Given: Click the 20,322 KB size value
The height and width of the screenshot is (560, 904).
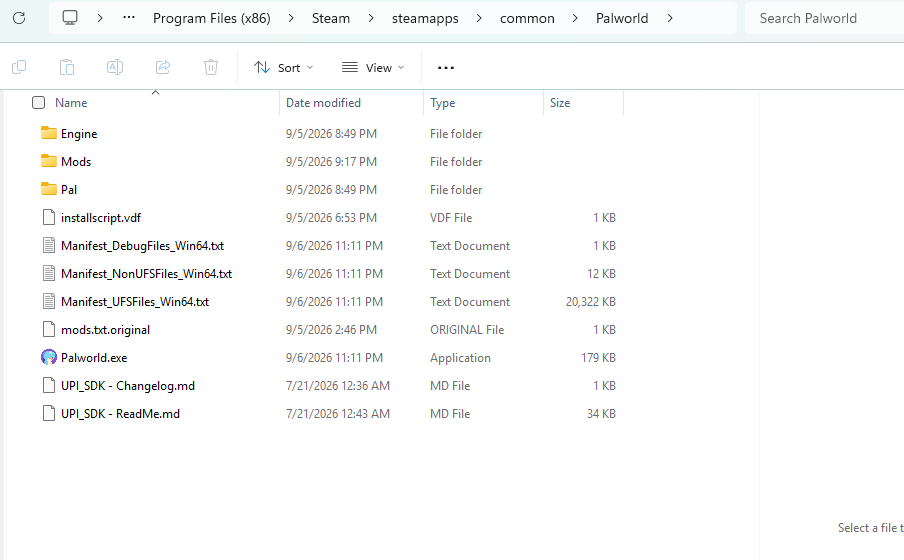Looking at the screenshot, I should click(x=590, y=302).
